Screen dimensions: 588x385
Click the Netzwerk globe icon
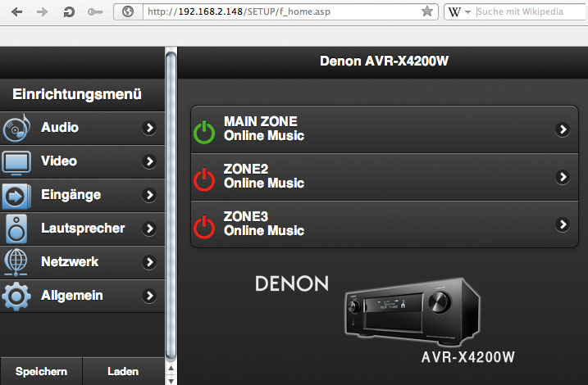click(16, 262)
